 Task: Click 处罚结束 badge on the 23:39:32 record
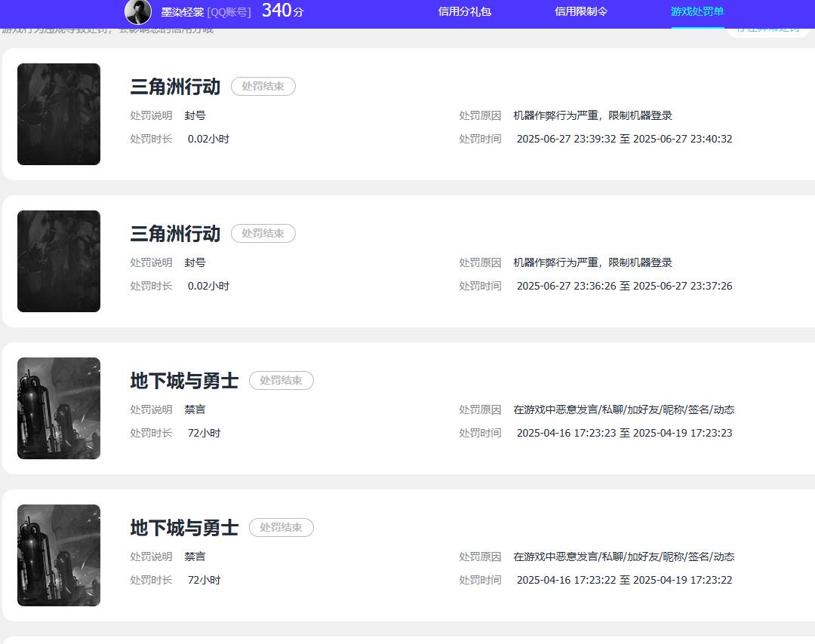click(x=263, y=87)
